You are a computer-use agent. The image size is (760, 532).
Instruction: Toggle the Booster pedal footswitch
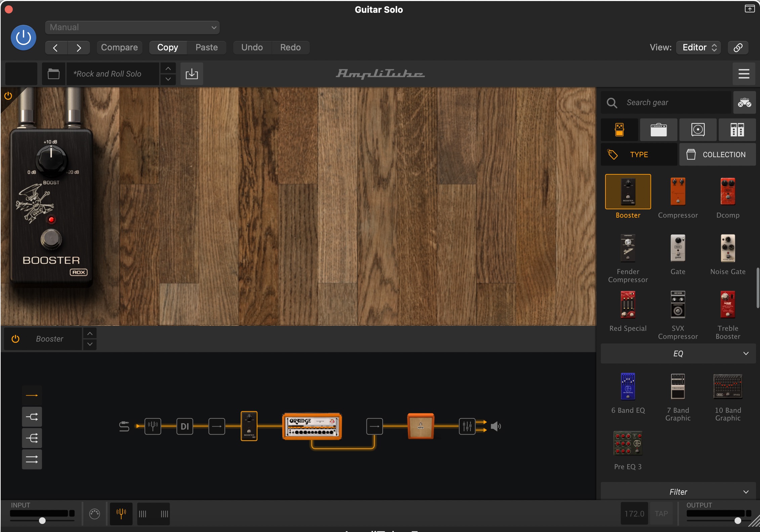(x=51, y=239)
